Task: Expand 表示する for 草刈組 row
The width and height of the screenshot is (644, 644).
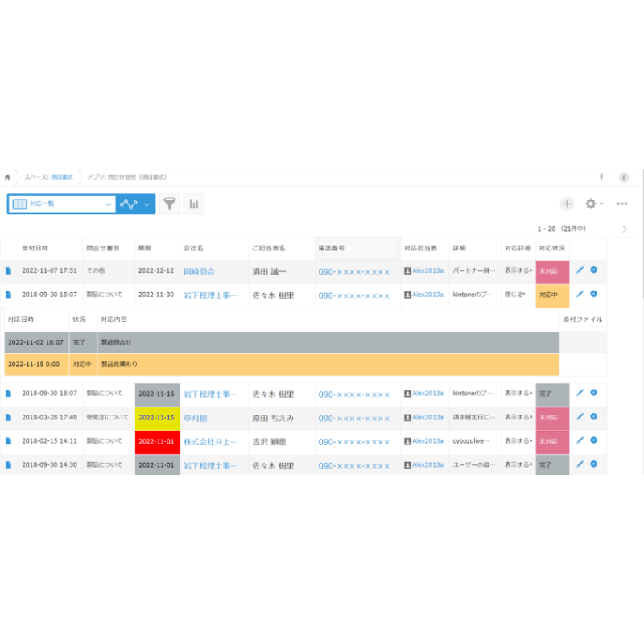Action: 518,417
